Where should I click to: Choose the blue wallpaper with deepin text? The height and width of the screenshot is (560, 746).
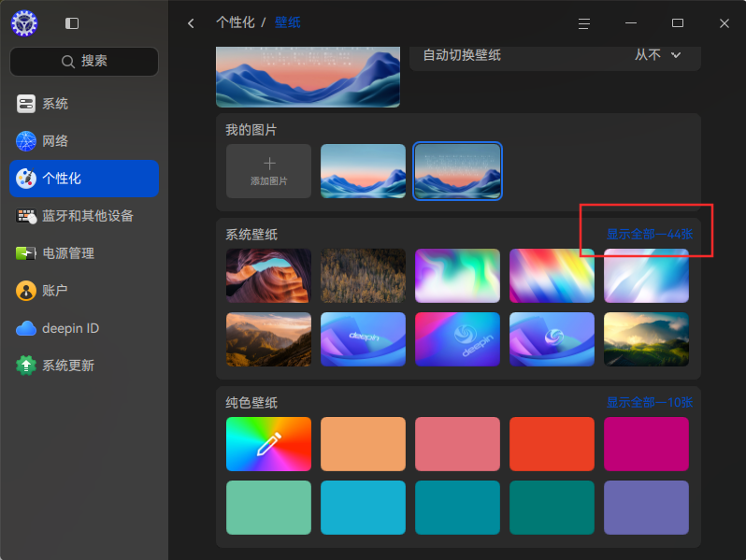click(x=363, y=339)
